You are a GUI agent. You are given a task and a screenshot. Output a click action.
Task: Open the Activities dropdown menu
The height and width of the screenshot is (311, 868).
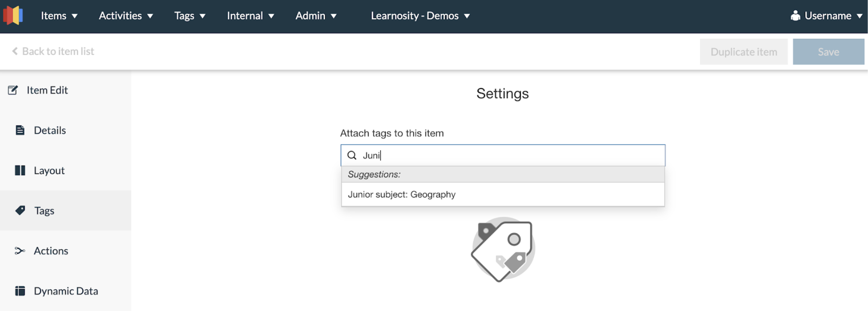(x=126, y=16)
